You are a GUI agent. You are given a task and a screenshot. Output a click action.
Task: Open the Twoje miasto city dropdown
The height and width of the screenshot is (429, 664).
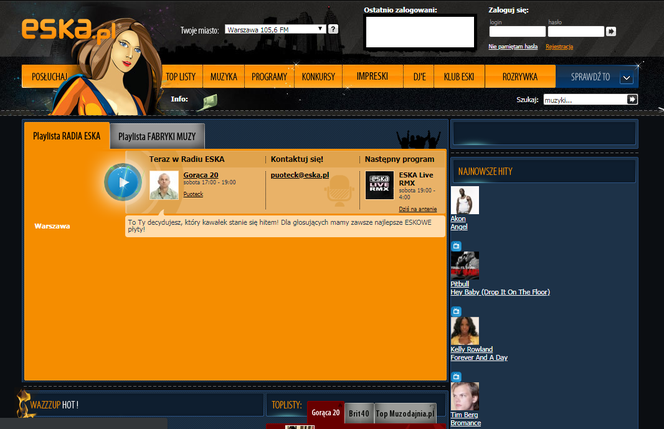click(275, 29)
